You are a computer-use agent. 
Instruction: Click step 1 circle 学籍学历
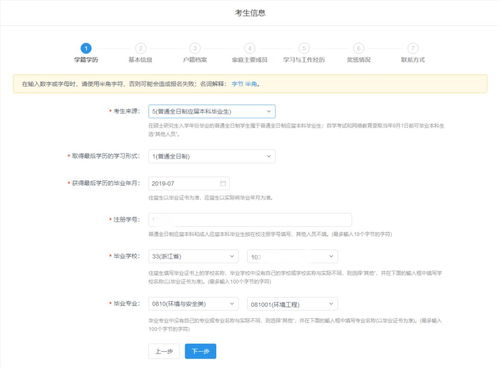[x=86, y=48]
